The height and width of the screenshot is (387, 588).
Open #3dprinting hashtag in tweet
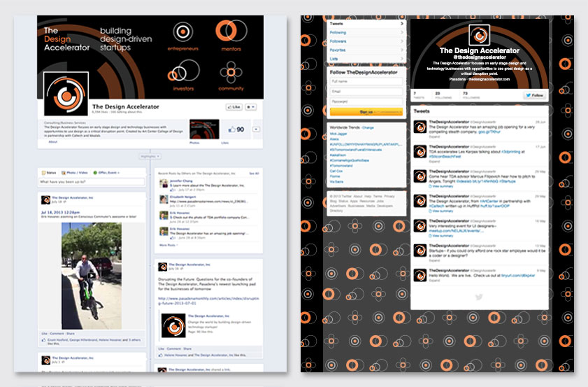510,152
